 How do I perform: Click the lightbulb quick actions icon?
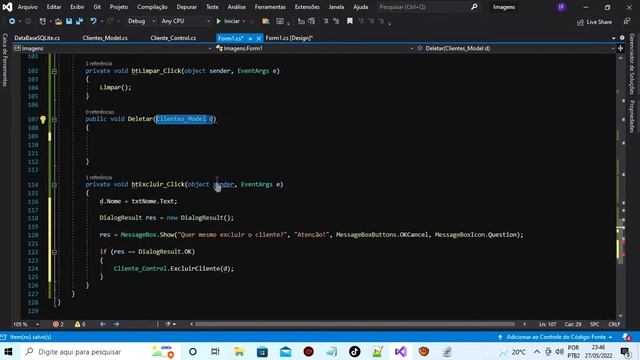(x=43, y=119)
